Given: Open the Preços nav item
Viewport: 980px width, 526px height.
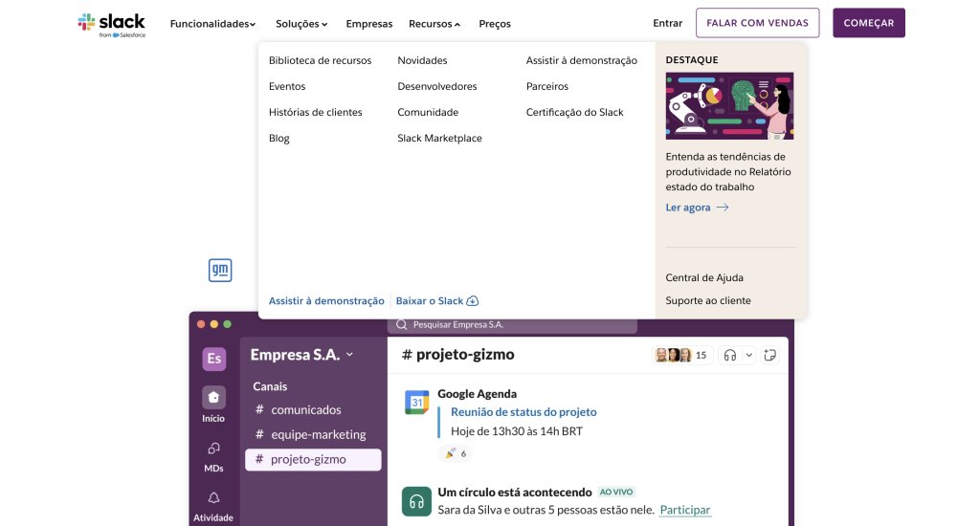Looking at the screenshot, I should (x=495, y=24).
